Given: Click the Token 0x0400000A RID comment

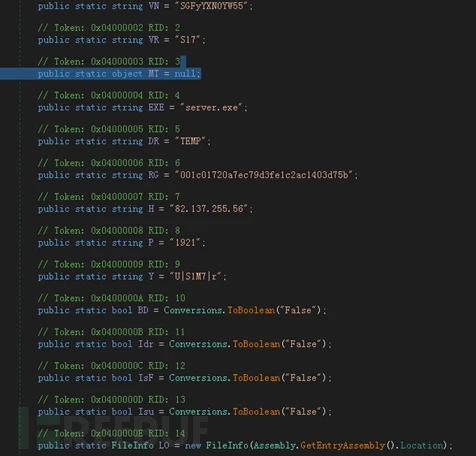Looking at the screenshot, I should coord(111,298).
